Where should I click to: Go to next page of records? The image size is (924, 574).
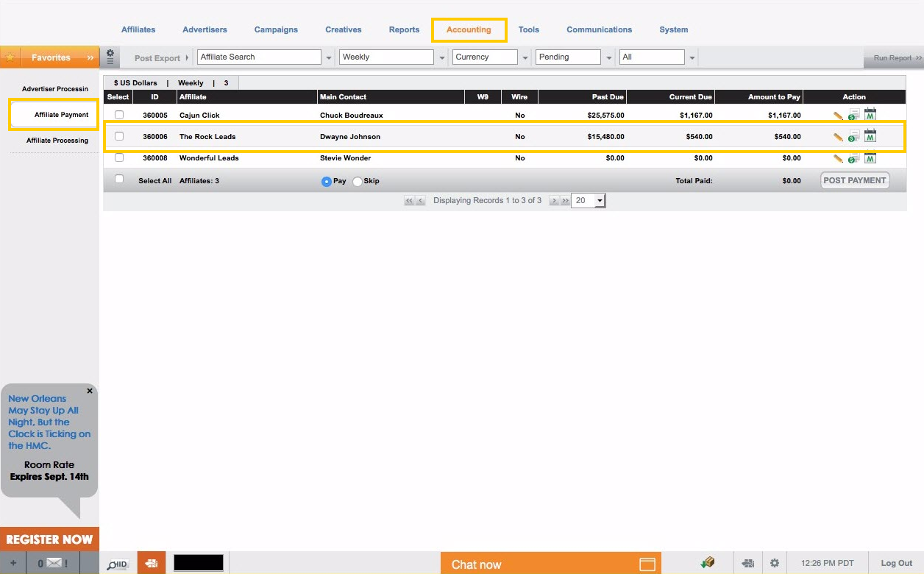(554, 201)
